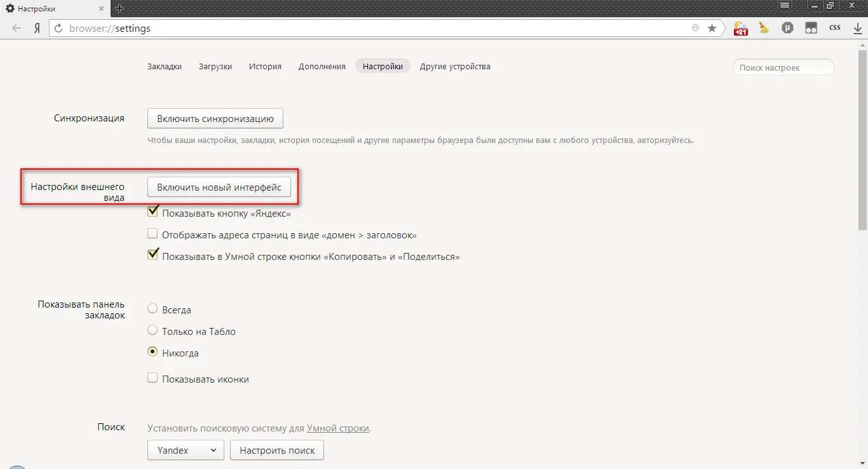Image resolution: width=868 pixels, height=469 pixels.
Task: Enable 'Отображать адреса страниц' checkbox
Action: (x=153, y=234)
